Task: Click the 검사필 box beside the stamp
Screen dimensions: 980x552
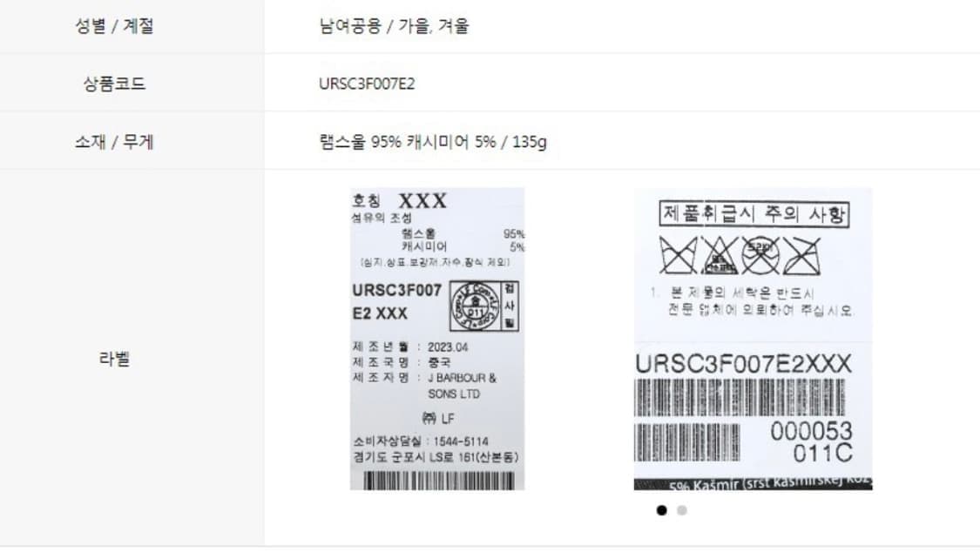Action: pyautogui.click(x=510, y=306)
